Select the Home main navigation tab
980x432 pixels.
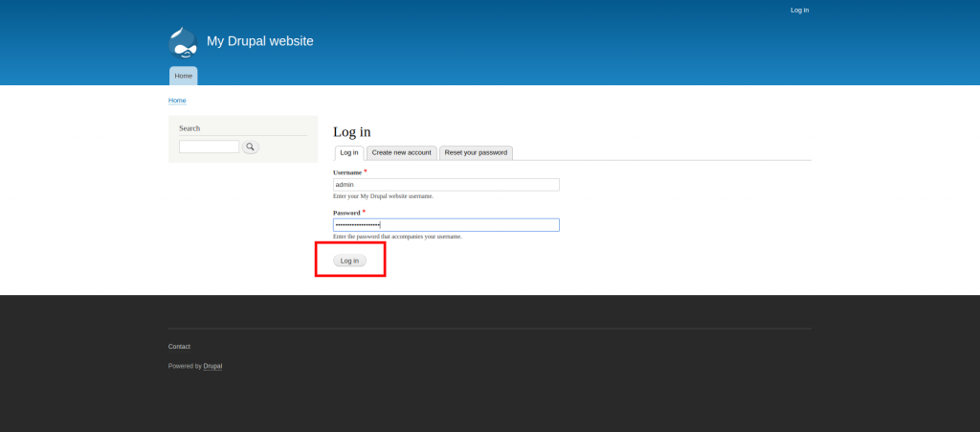pyautogui.click(x=183, y=76)
